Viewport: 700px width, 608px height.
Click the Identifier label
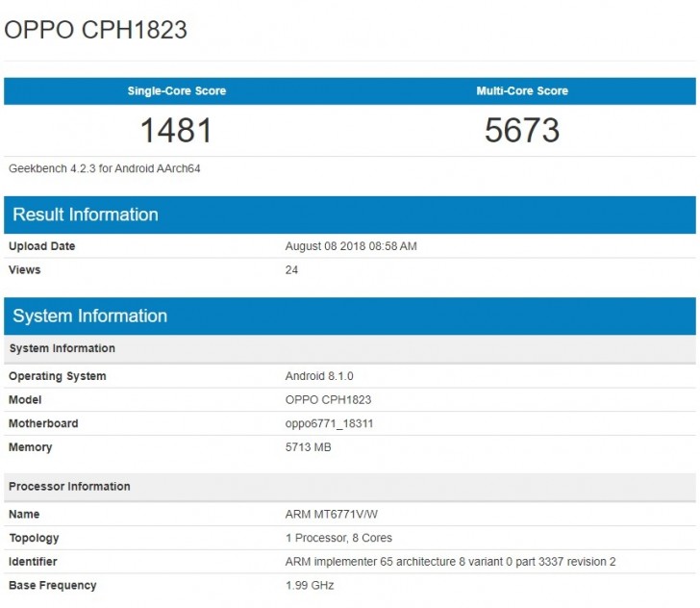point(33,562)
